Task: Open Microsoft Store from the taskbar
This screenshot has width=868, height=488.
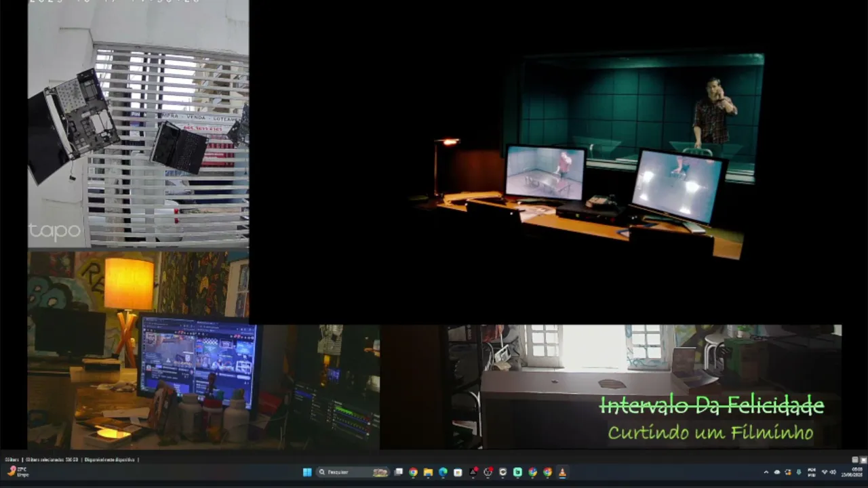Action: point(458,472)
